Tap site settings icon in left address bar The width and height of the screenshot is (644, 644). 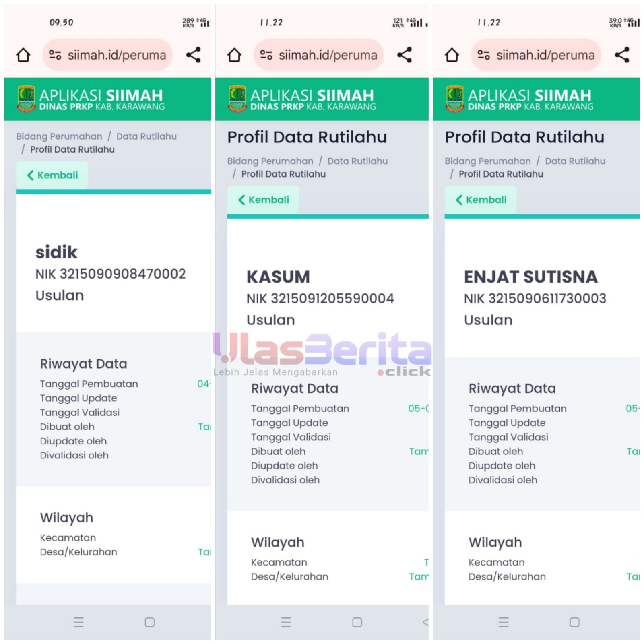[55, 55]
